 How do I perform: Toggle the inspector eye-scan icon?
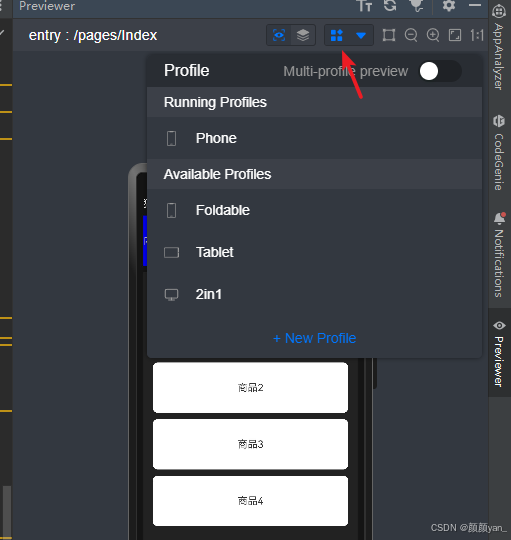(x=279, y=35)
